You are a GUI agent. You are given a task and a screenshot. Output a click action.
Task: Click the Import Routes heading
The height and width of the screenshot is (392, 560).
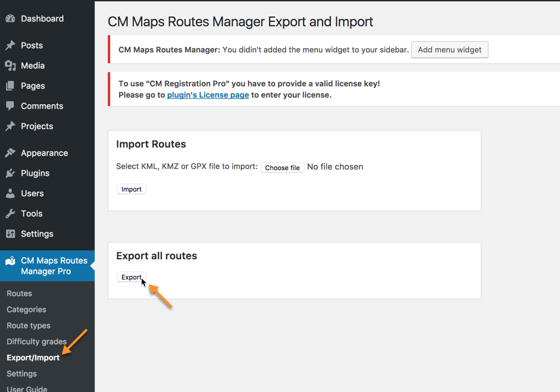[151, 144]
